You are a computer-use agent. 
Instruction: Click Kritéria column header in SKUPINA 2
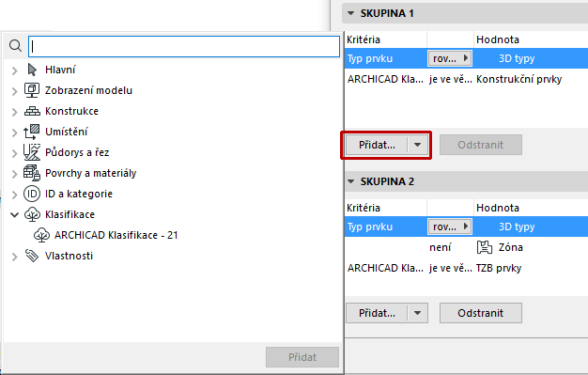pyautogui.click(x=364, y=208)
